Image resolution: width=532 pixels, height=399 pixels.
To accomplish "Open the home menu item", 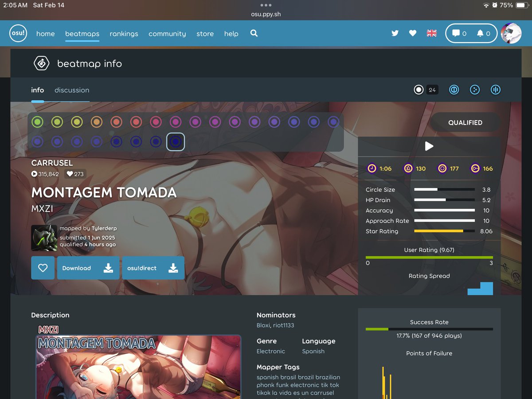I will tap(46, 34).
